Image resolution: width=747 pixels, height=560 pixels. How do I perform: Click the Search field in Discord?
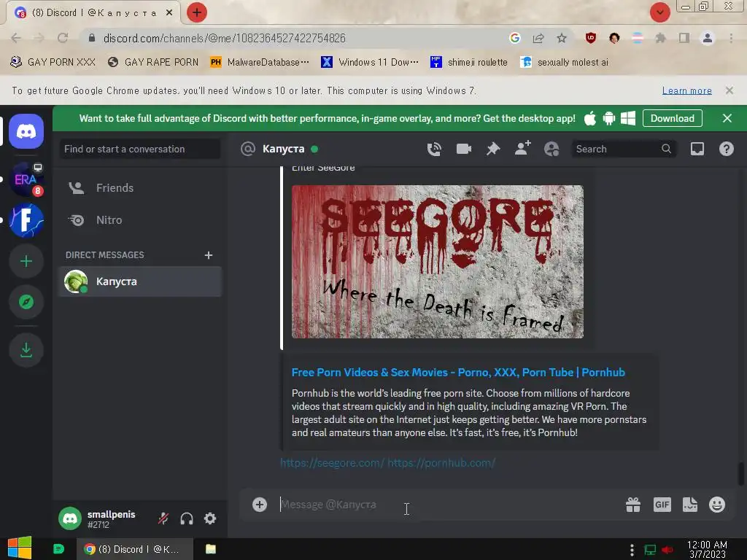623,149
